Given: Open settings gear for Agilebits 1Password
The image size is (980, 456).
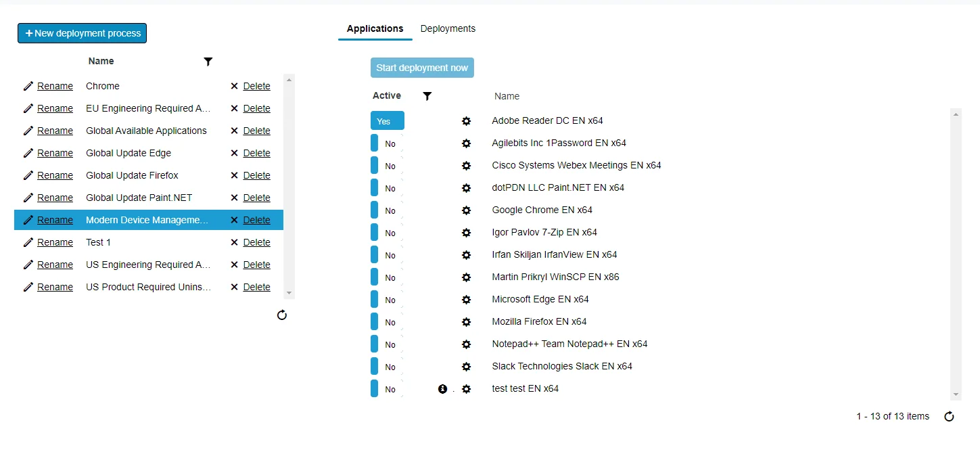Looking at the screenshot, I should point(466,143).
